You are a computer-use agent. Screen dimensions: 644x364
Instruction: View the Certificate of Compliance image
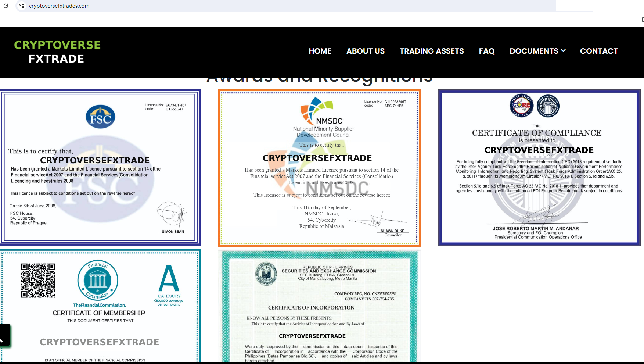(x=539, y=168)
